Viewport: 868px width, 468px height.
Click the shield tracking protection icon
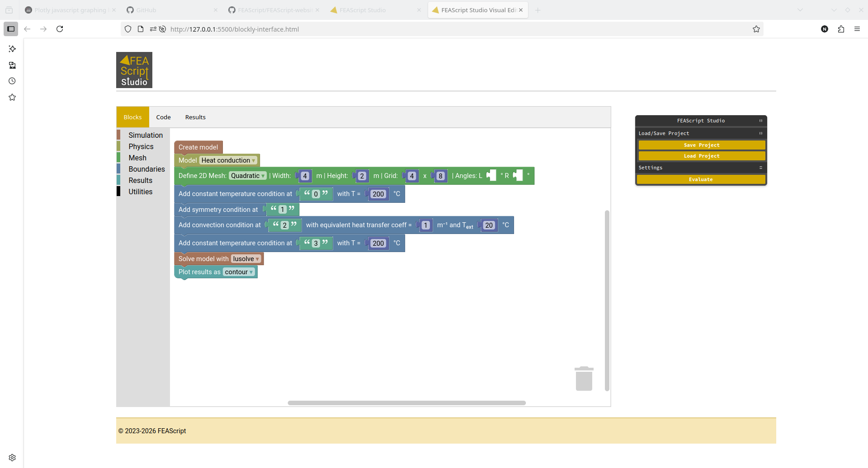128,29
